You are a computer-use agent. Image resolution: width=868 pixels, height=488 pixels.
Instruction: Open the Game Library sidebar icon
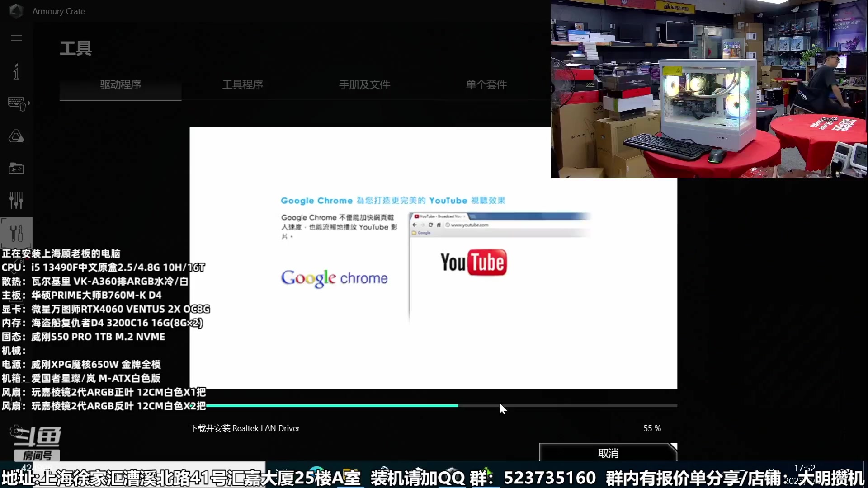[x=16, y=169]
